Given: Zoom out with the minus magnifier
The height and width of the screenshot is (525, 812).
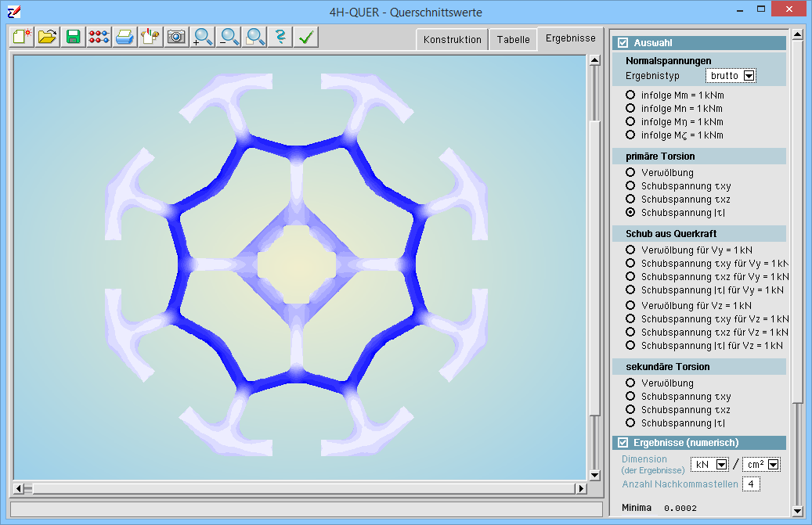Looking at the screenshot, I should pyautogui.click(x=229, y=37).
